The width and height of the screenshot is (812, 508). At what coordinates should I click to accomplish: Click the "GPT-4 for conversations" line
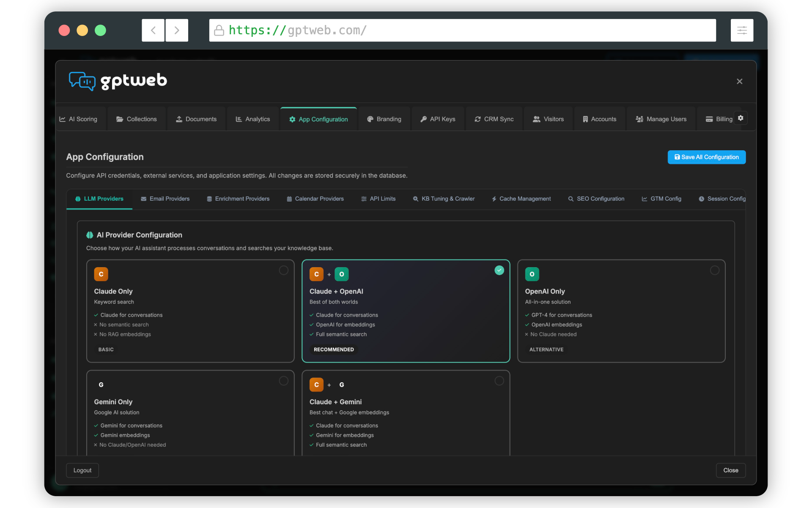pyautogui.click(x=559, y=315)
